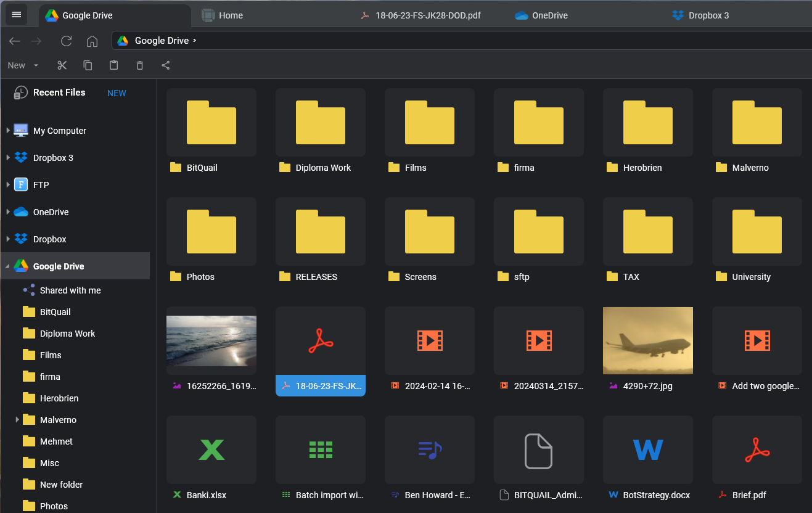812x513 pixels.
Task: Select the 4290+72.jpg airplane thumbnail
Action: pyautogui.click(x=647, y=340)
